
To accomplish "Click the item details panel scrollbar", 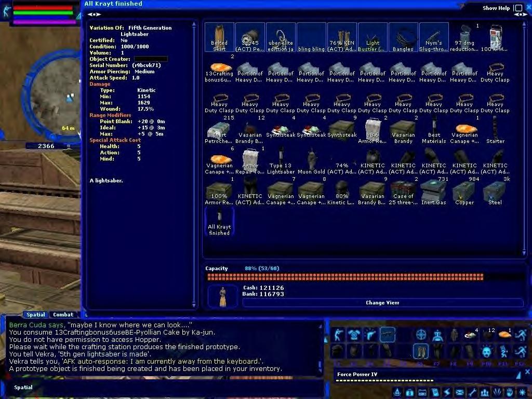I will (194, 165).
